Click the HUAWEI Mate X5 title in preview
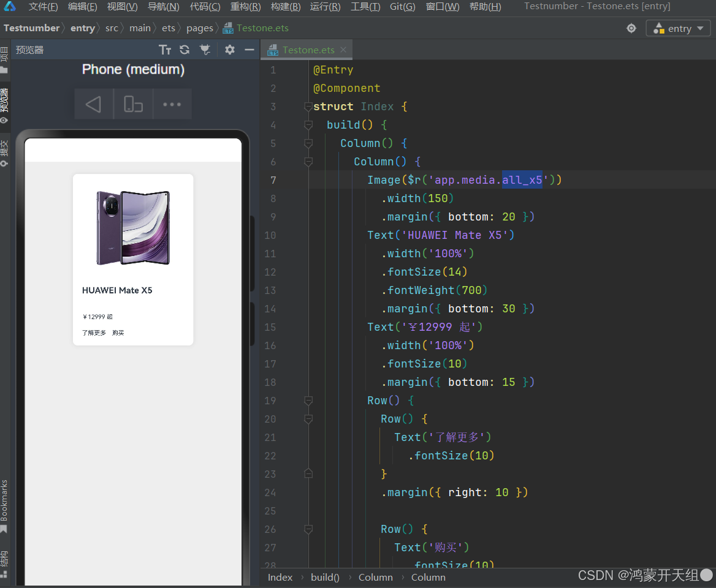Image resolution: width=716 pixels, height=588 pixels. tap(117, 290)
